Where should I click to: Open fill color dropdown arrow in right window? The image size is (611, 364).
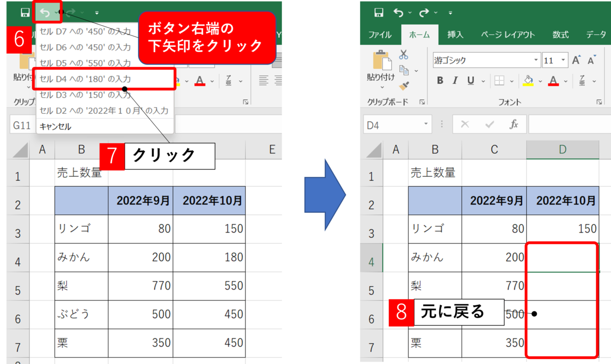pyautogui.click(x=541, y=81)
